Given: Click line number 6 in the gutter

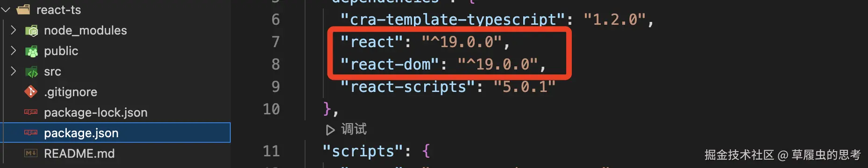Looking at the screenshot, I should [x=276, y=20].
